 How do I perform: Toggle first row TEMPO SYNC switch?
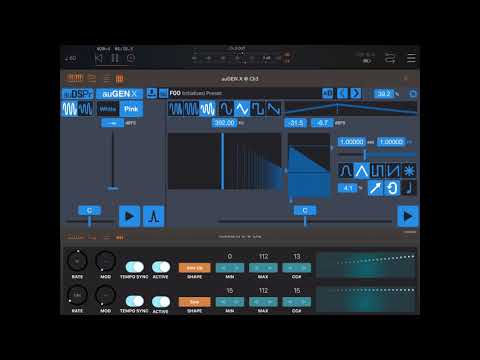coord(134,267)
